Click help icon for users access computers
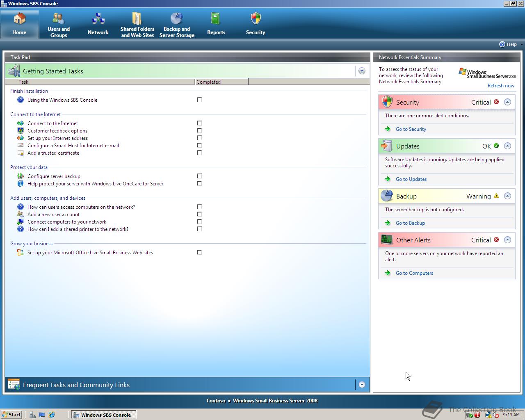 [21, 207]
